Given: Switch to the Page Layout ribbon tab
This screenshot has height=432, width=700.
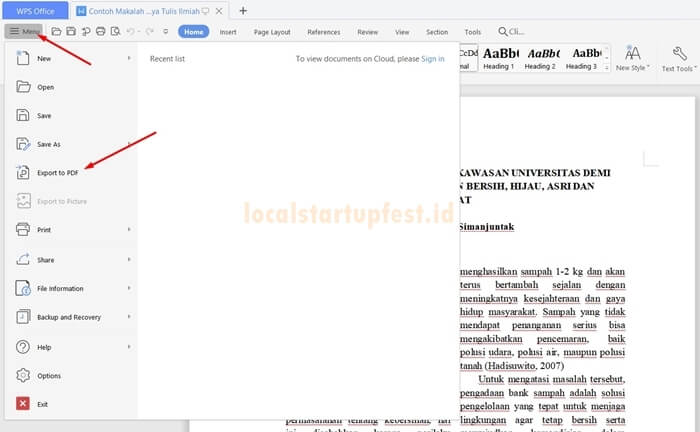Looking at the screenshot, I should click(x=272, y=32).
